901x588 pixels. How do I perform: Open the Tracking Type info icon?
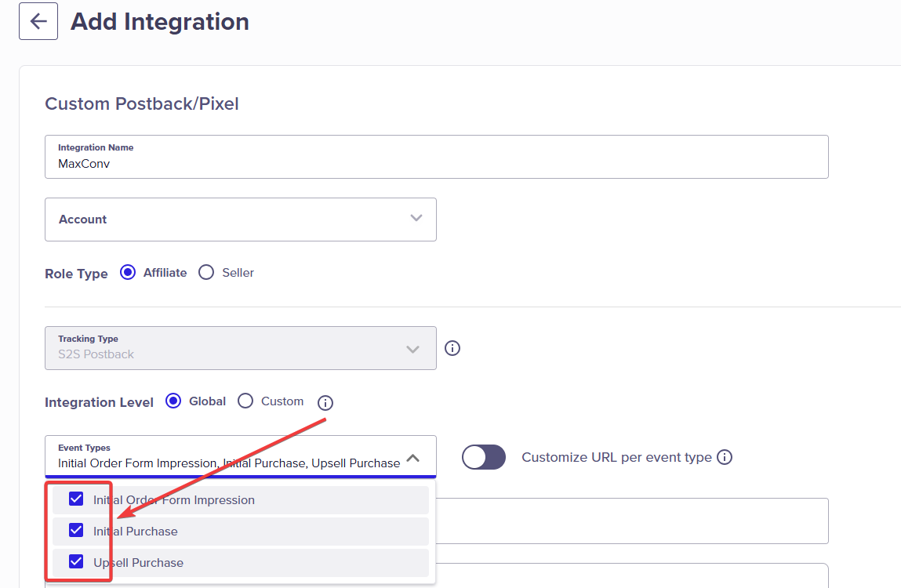pyautogui.click(x=452, y=348)
